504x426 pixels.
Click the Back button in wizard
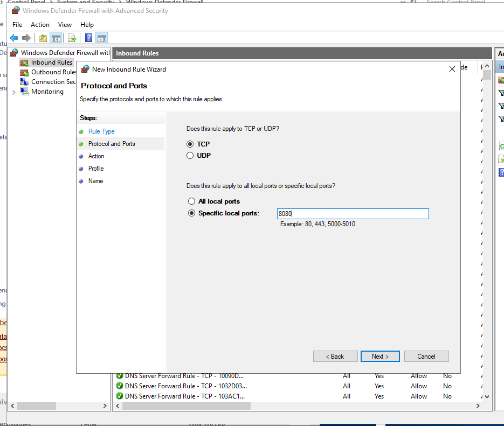point(335,357)
